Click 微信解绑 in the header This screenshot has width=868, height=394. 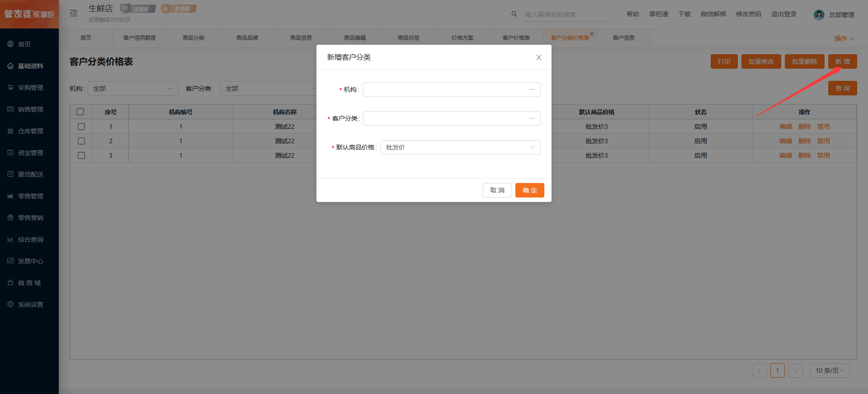[x=713, y=14]
